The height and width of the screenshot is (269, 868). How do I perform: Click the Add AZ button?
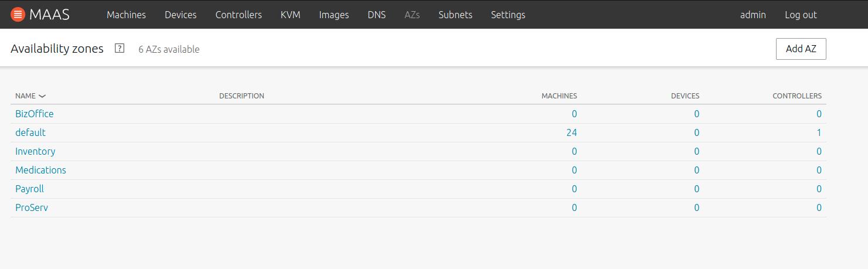tap(801, 49)
